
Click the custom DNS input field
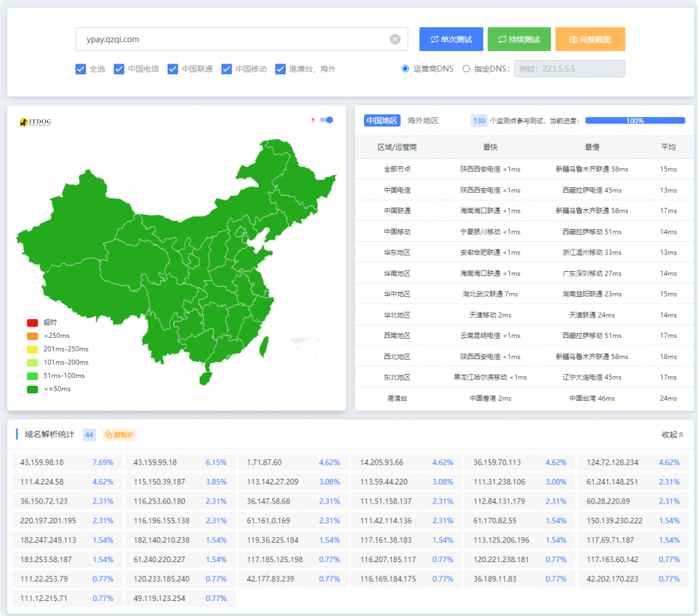[569, 69]
